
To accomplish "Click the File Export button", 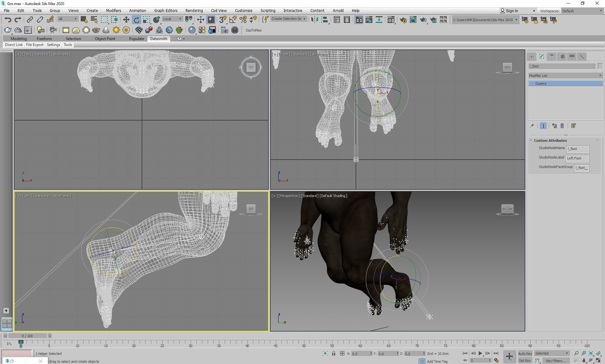I will pos(35,45).
